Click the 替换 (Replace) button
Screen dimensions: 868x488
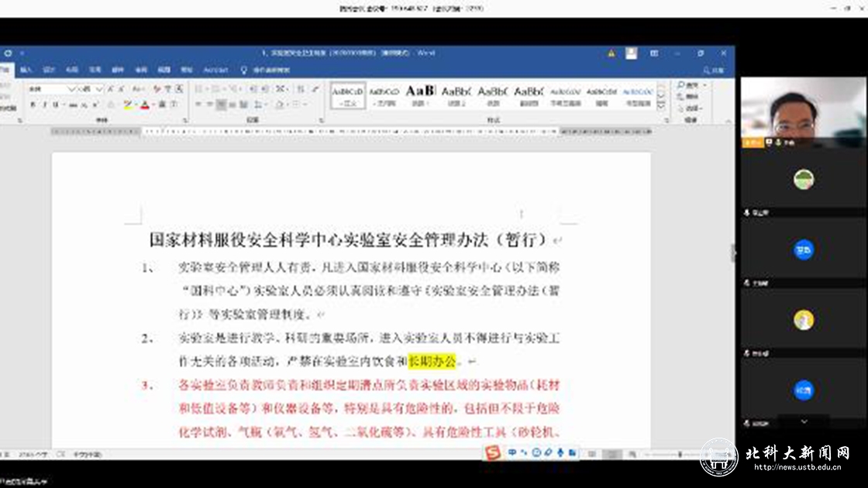[x=689, y=97]
